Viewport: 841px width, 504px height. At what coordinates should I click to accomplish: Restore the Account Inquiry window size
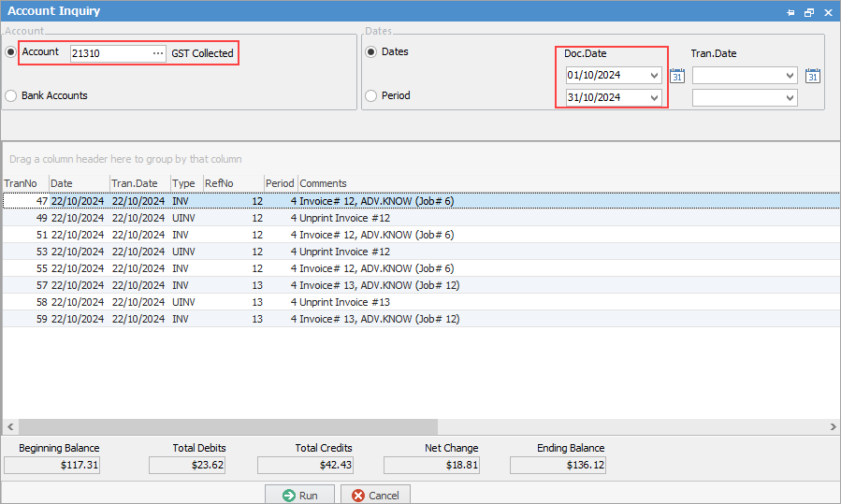pos(809,12)
